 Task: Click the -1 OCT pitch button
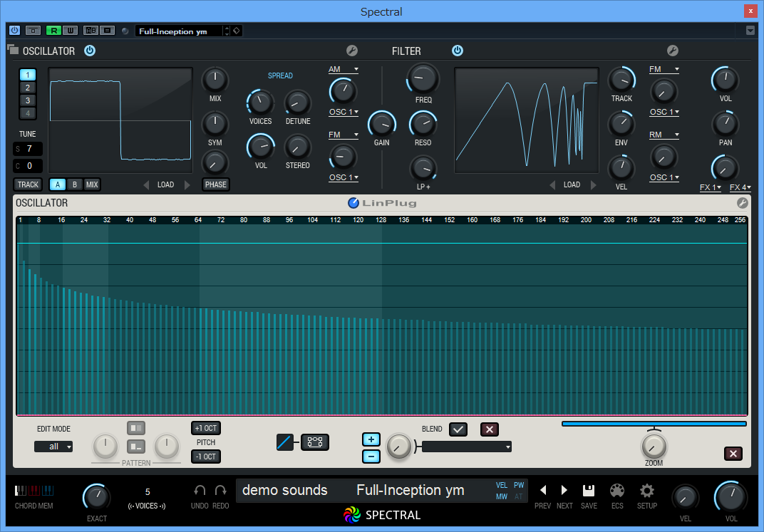click(x=206, y=457)
